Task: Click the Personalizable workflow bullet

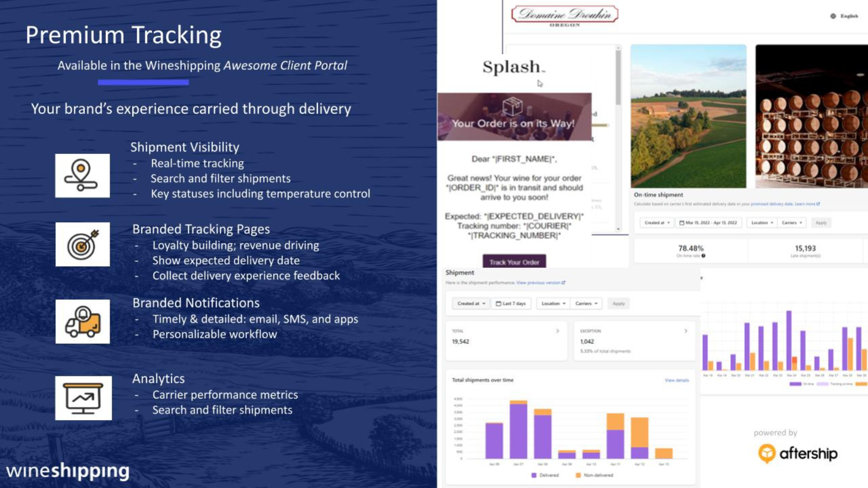Action: coord(215,334)
